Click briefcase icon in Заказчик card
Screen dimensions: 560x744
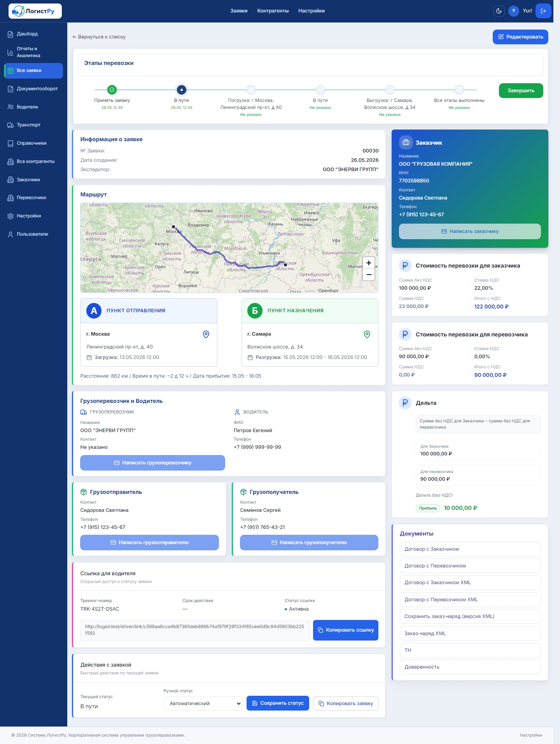[x=406, y=142]
